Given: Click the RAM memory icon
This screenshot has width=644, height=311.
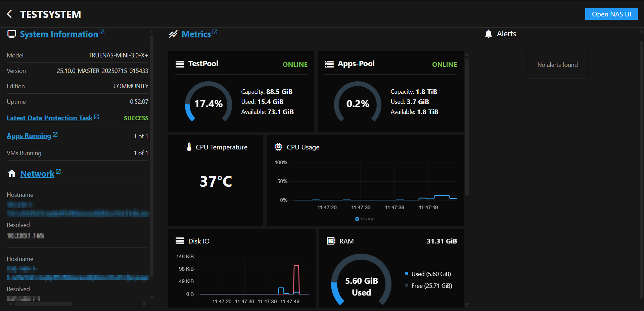Looking at the screenshot, I should pyautogui.click(x=331, y=241).
